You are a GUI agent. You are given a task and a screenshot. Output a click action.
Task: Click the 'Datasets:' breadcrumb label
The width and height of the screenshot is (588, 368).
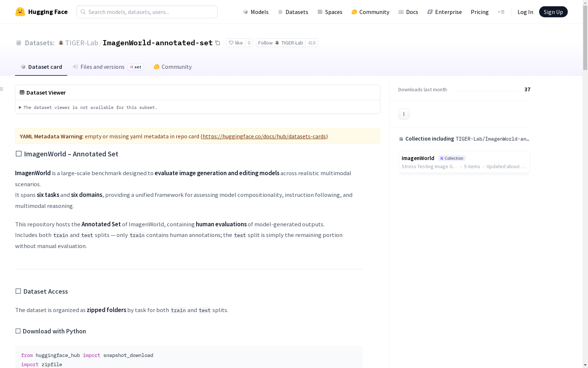(x=40, y=43)
